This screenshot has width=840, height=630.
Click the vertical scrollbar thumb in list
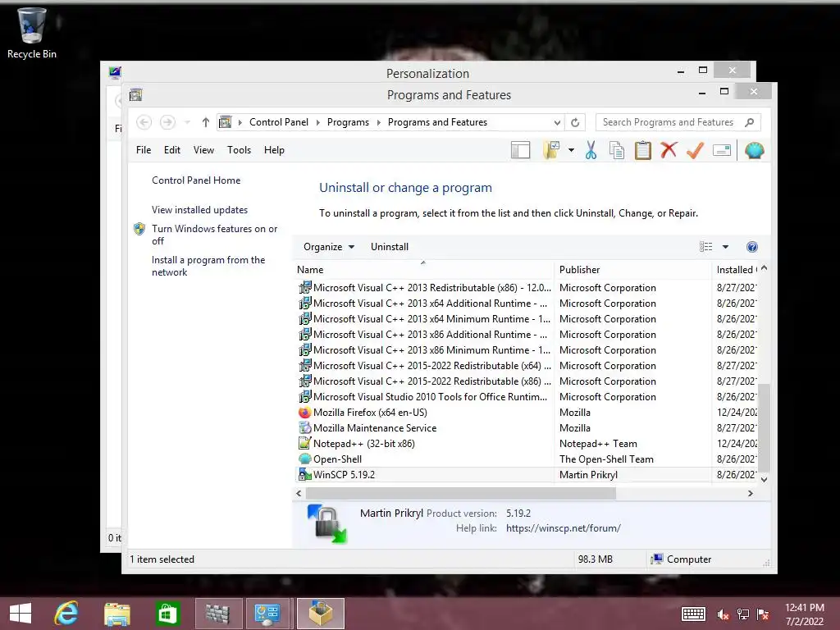coord(765,427)
